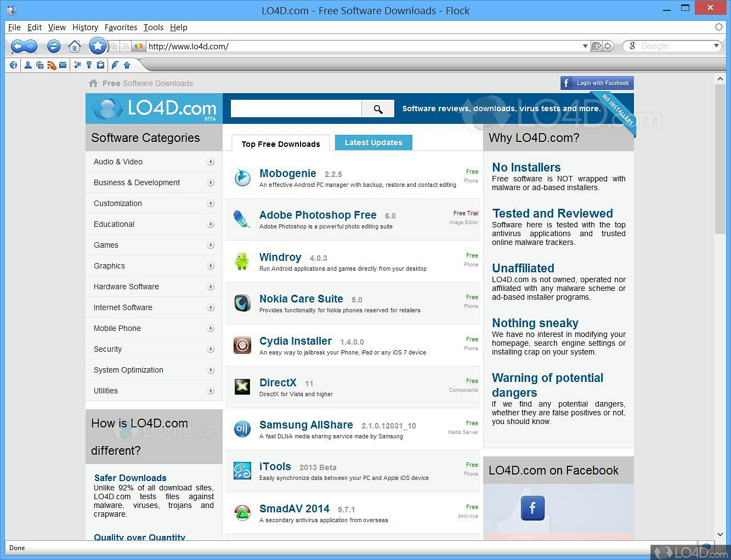Open the People sidebar icon

pyautogui.click(x=28, y=65)
